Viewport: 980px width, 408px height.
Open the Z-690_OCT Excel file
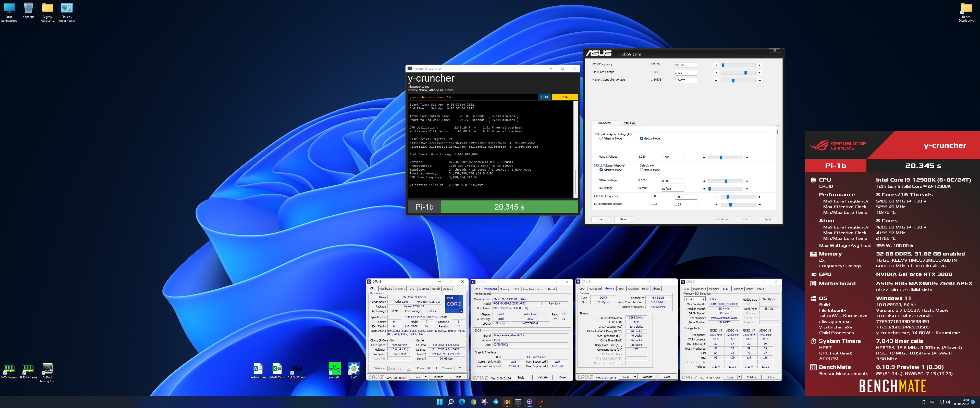tap(277, 371)
